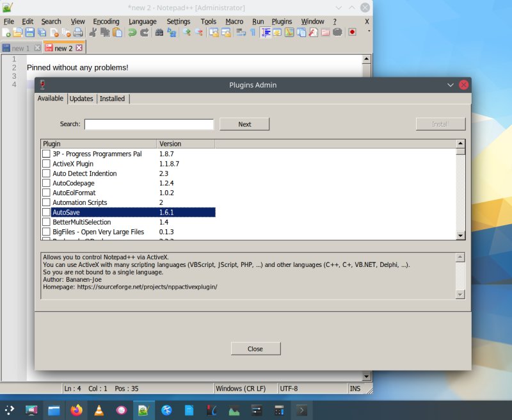Toggle word wrap via its toolbar icon
512x420 pixels.
[x=240, y=32]
